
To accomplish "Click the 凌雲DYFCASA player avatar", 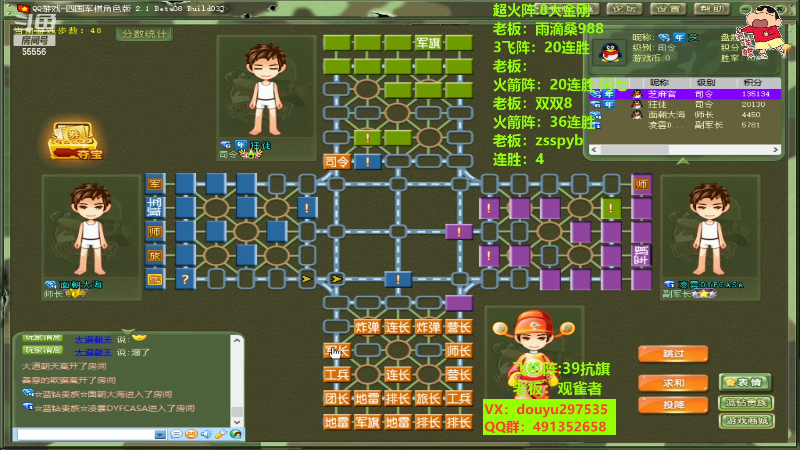I will pos(710,230).
